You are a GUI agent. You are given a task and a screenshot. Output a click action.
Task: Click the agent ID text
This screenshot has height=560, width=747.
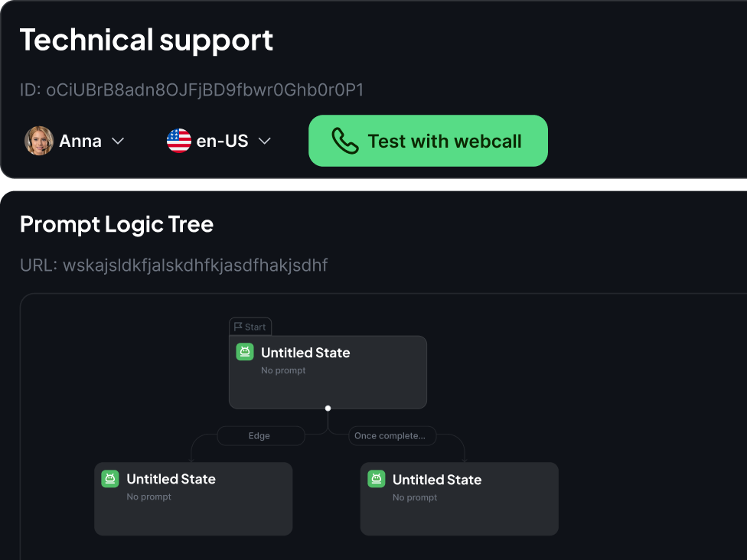[x=191, y=90]
